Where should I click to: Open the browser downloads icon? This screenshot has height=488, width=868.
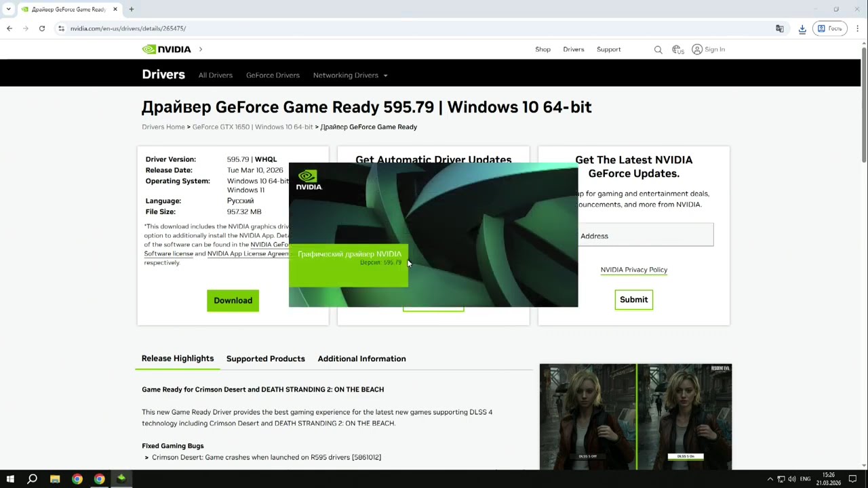802,28
